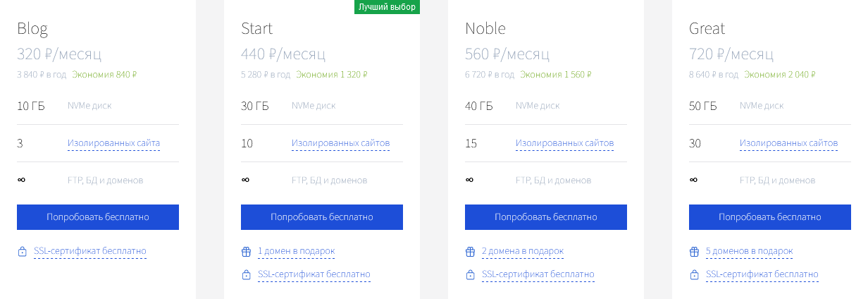Click the lock icon under the Blog plan
The height and width of the screenshot is (299, 868).
tap(22, 251)
